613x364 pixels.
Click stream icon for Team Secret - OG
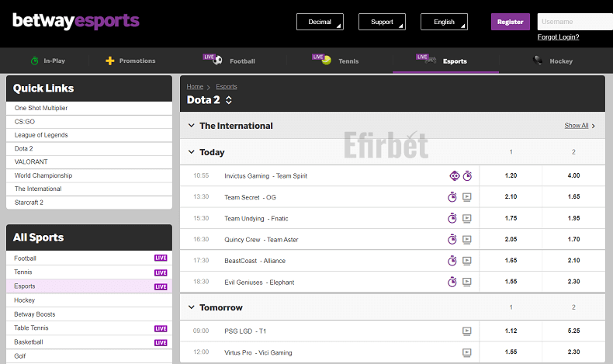(467, 197)
